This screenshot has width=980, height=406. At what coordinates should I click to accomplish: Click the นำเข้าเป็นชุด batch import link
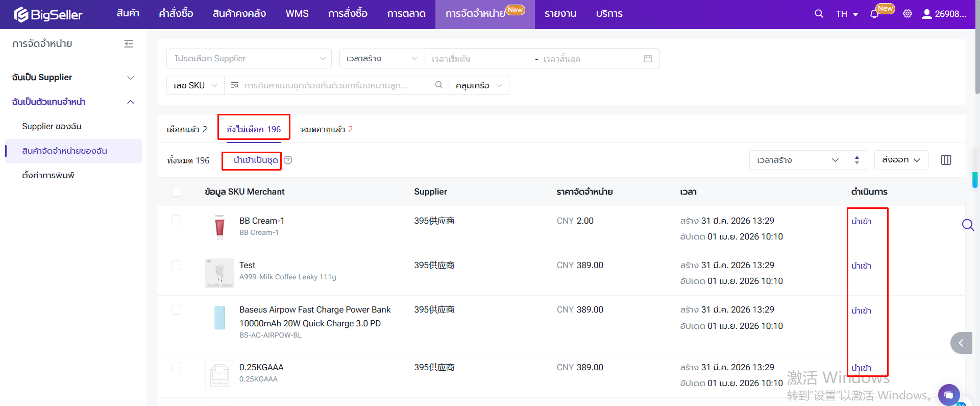[x=255, y=160]
